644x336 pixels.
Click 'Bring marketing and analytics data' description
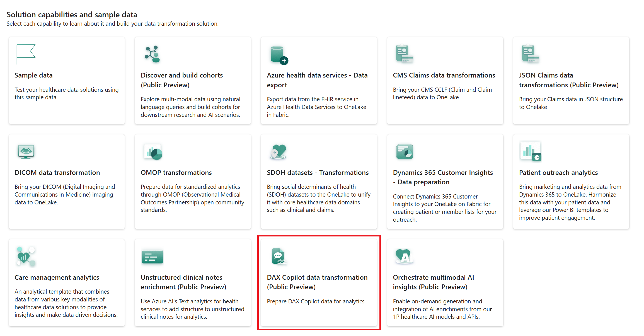[570, 202]
